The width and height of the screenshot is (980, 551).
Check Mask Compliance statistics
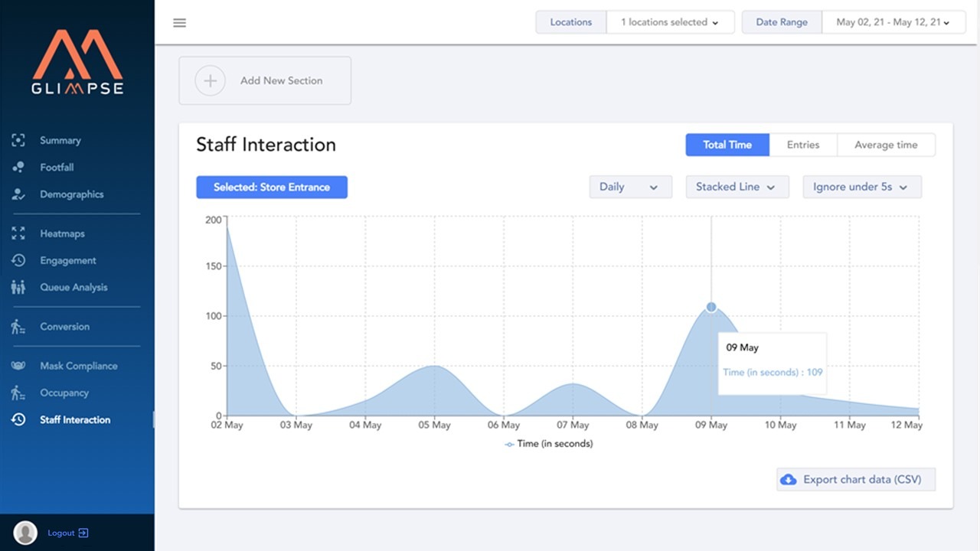78,366
